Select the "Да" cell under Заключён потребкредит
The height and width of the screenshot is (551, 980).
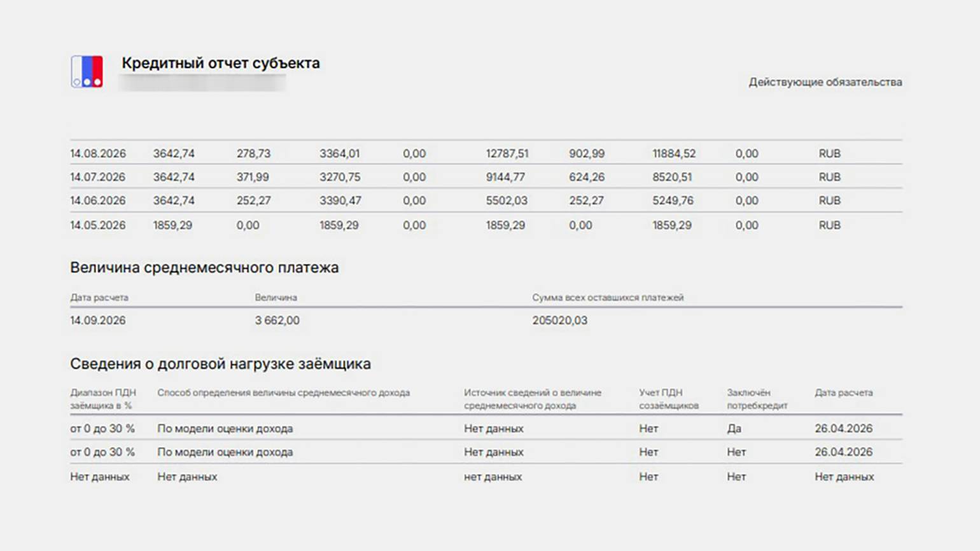tap(734, 428)
